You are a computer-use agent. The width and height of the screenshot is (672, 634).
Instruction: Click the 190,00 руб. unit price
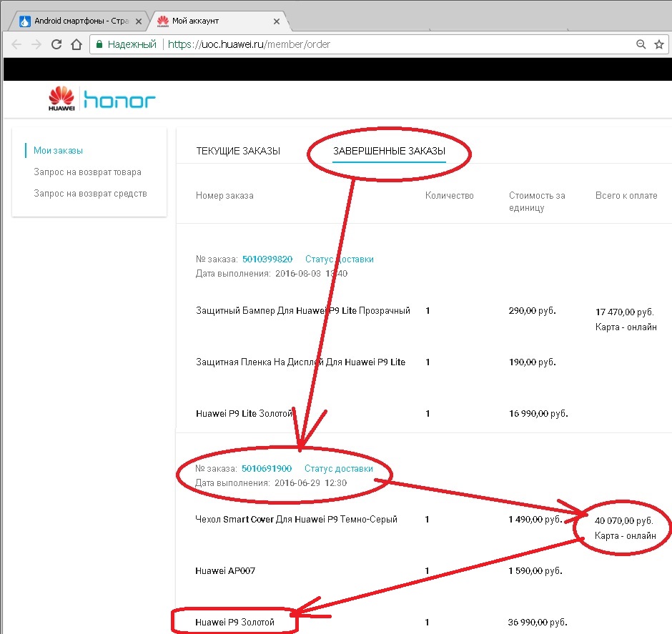point(533,362)
